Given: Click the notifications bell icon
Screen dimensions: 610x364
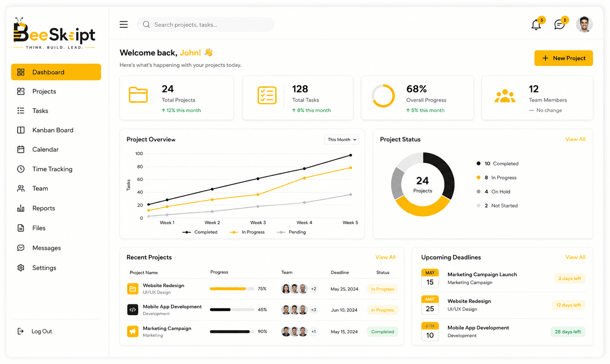Looking at the screenshot, I should [536, 25].
